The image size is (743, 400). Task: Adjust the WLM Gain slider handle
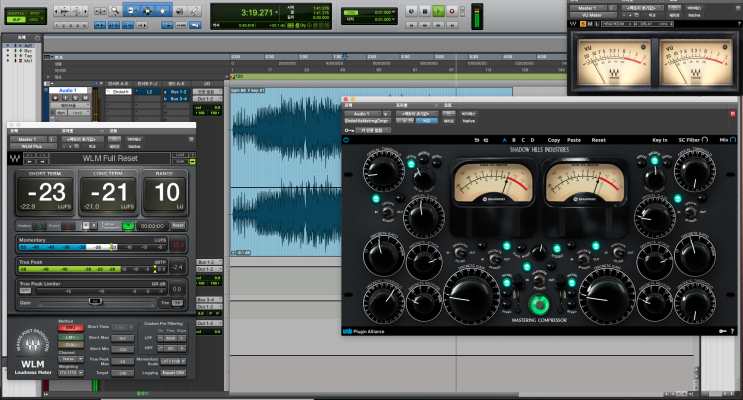click(x=93, y=302)
